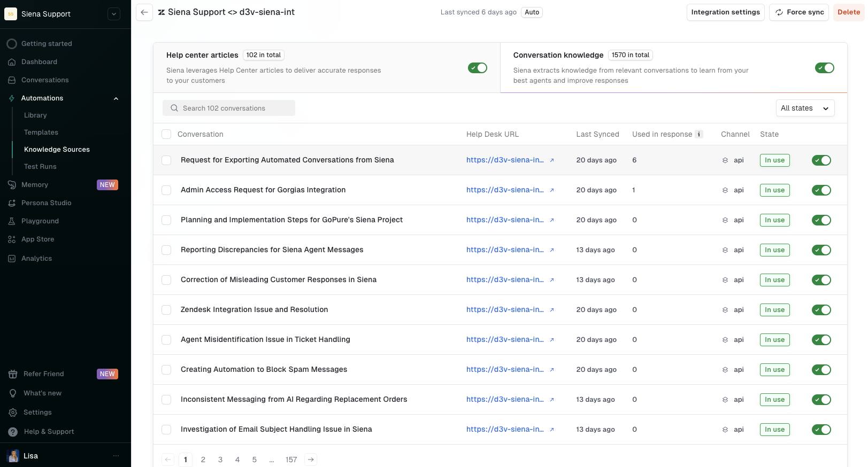Screen dimensions: 868x467
Task: Click In use badge for Investigation of Email row
Action: click(774, 430)
